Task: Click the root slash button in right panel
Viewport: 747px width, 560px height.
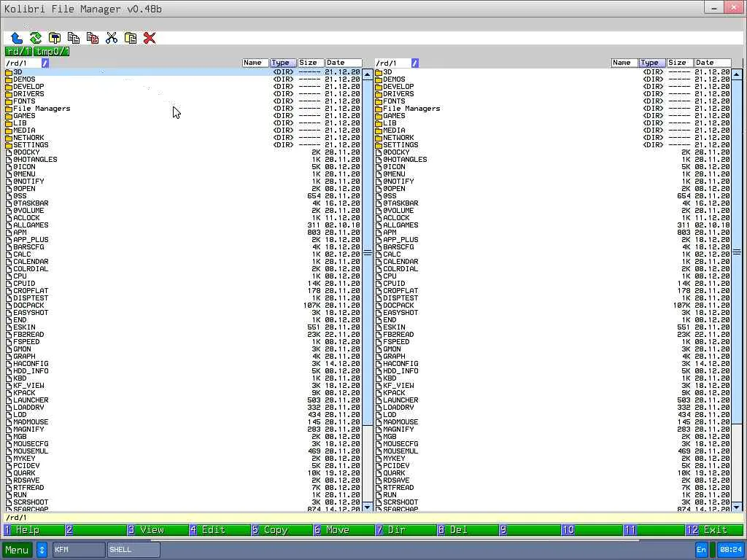Action: pos(415,63)
